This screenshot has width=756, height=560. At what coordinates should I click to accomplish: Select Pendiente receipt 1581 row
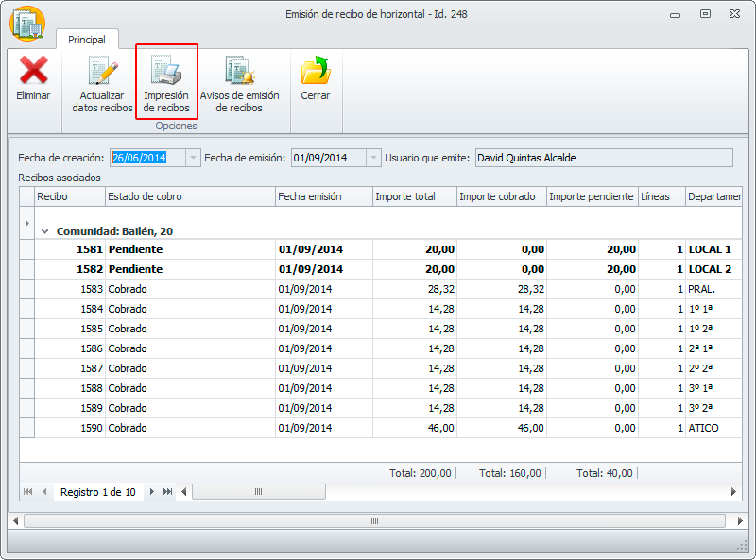189,249
